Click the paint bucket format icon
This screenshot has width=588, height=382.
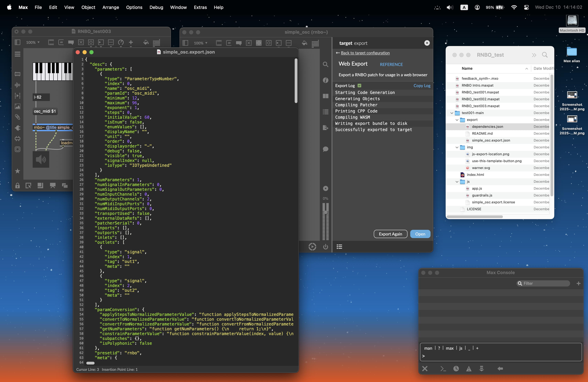146,42
